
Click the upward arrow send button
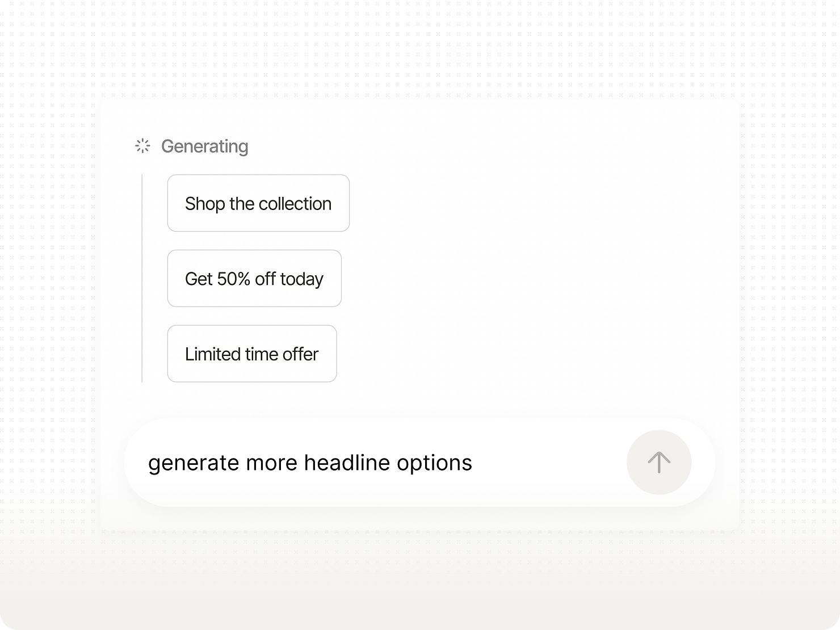(x=659, y=463)
